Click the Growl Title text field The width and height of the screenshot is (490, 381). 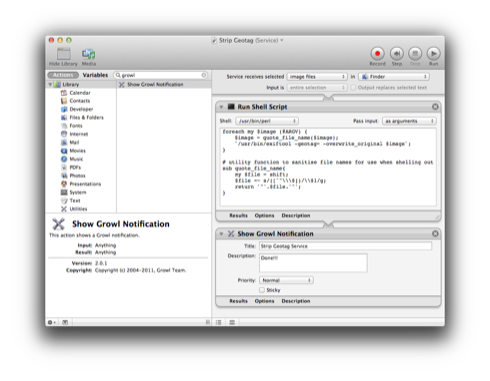tap(345, 246)
